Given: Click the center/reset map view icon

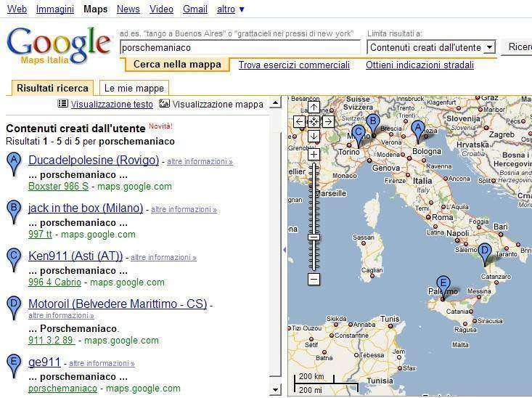Looking at the screenshot, I should tap(314, 121).
